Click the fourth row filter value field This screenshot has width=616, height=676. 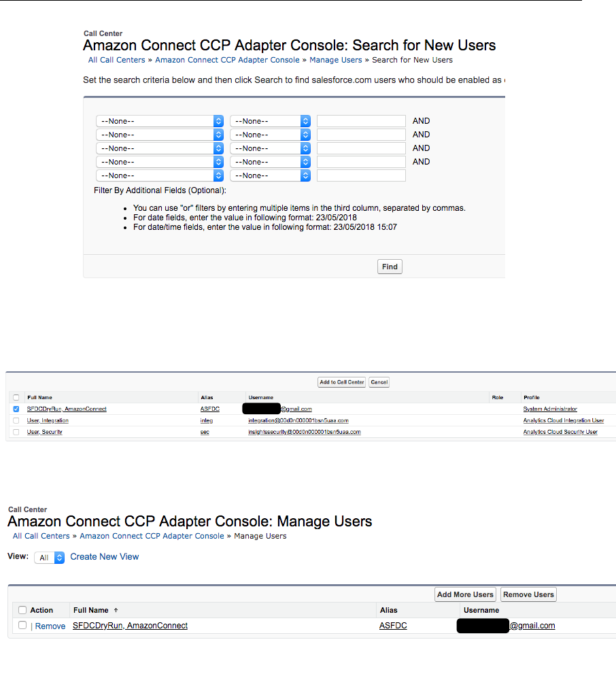point(361,162)
